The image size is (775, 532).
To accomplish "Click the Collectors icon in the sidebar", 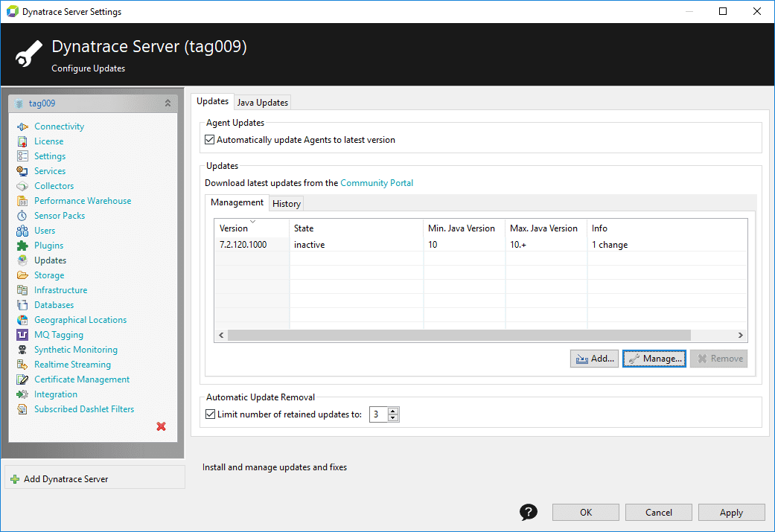I will [x=22, y=186].
